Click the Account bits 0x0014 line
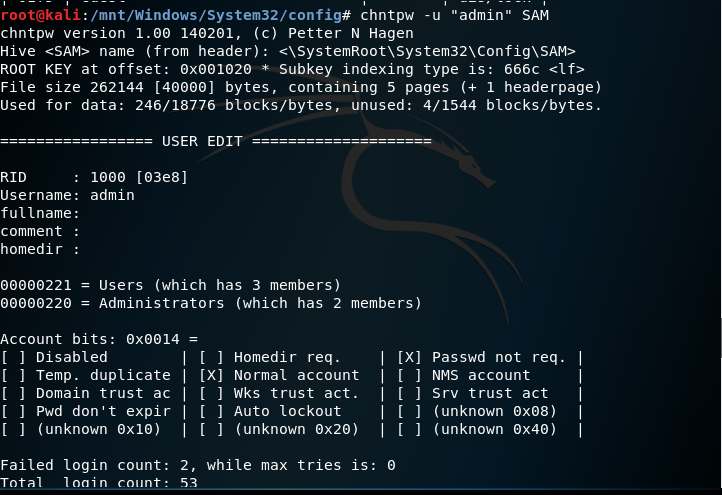The image size is (722, 495). click(98, 339)
